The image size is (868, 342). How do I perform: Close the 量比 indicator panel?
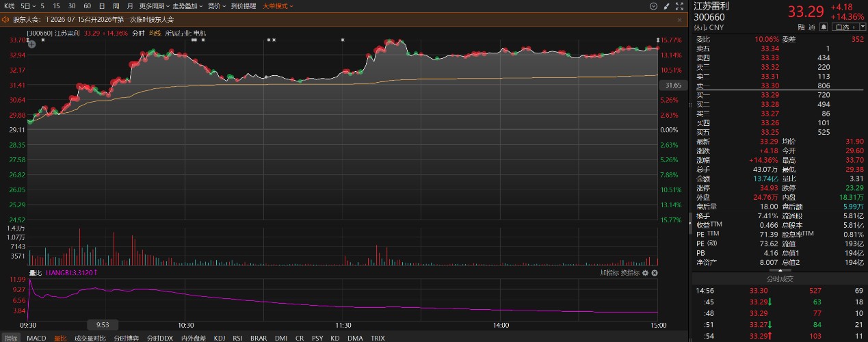(x=655, y=273)
